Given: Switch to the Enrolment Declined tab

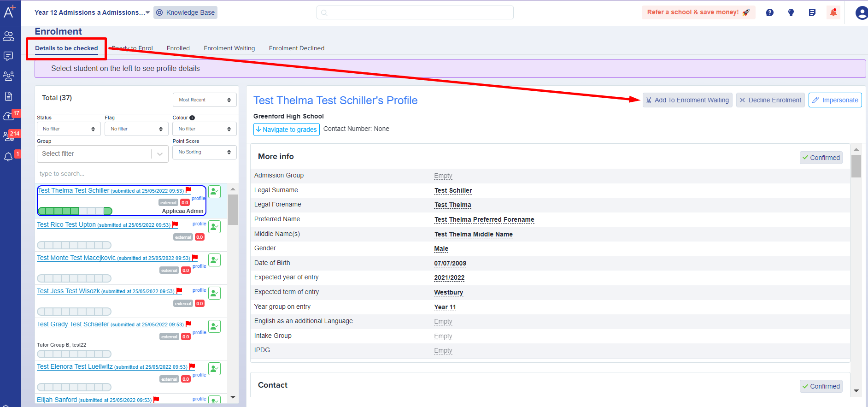Looking at the screenshot, I should point(297,48).
